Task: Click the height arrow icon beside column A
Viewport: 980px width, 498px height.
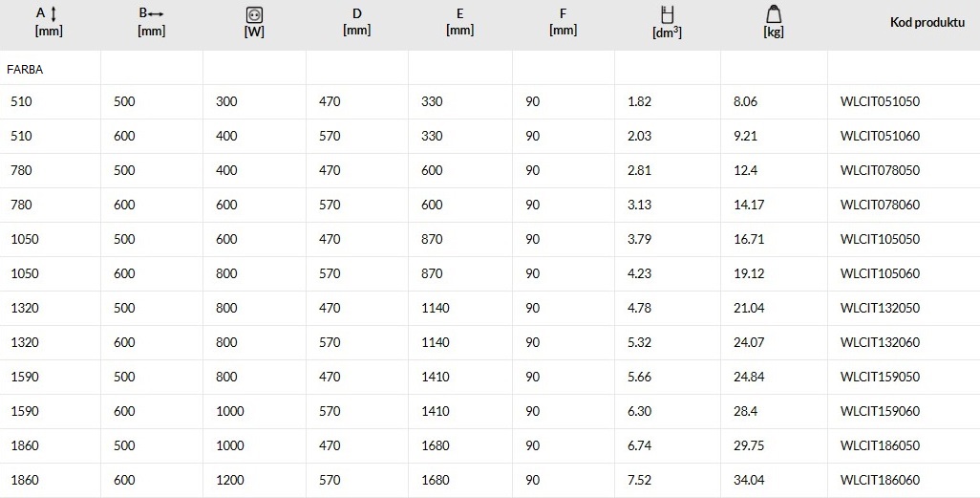Action: [53, 13]
